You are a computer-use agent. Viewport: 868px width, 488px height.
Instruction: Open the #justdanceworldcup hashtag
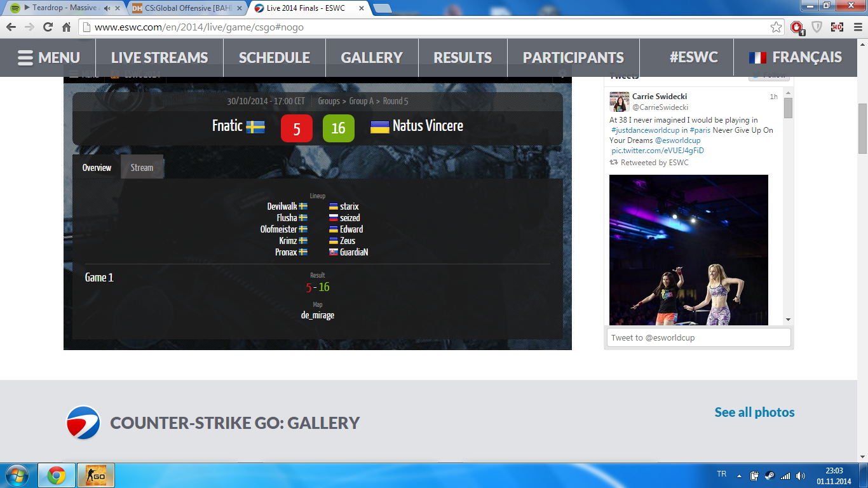coord(646,130)
